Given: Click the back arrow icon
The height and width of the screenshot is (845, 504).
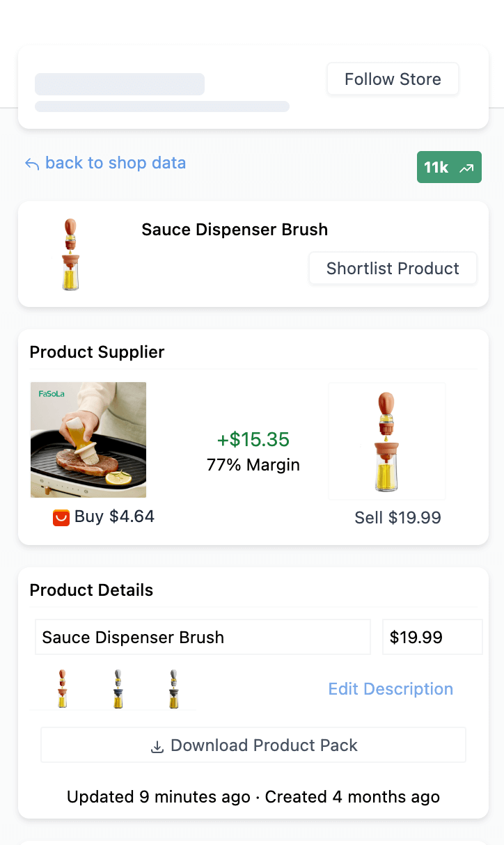Looking at the screenshot, I should tap(31, 164).
